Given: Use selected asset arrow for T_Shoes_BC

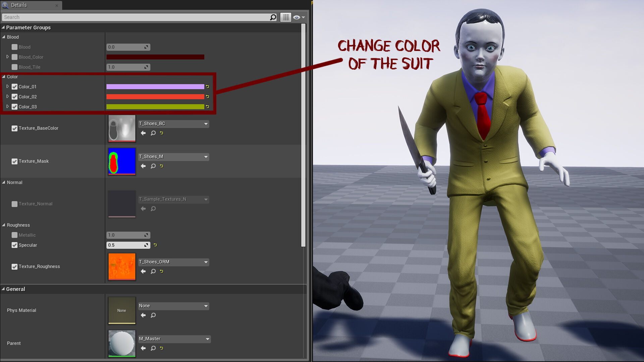Looking at the screenshot, I should click(143, 133).
